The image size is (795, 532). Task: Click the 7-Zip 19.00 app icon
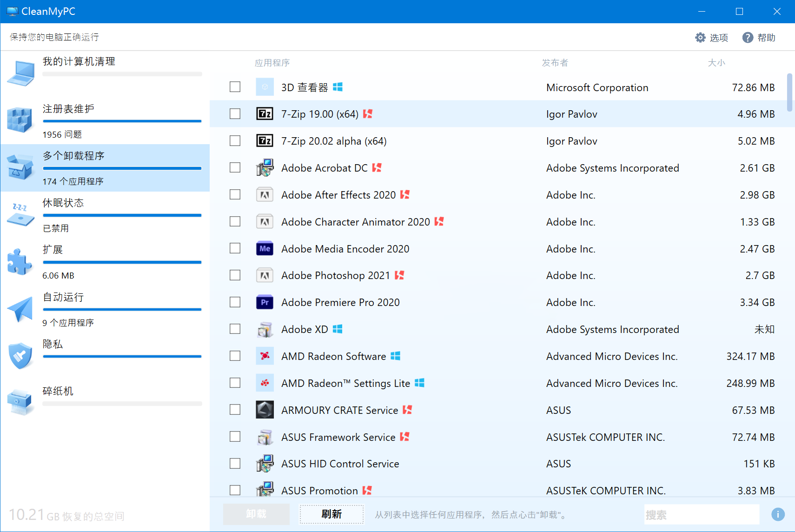[x=265, y=114]
